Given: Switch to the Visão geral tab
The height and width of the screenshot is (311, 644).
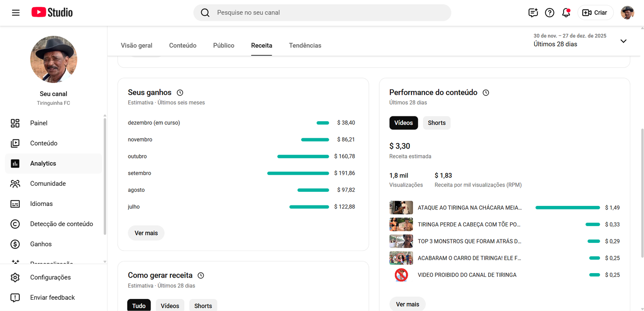Looking at the screenshot, I should pyautogui.click(x=136, y=46).
